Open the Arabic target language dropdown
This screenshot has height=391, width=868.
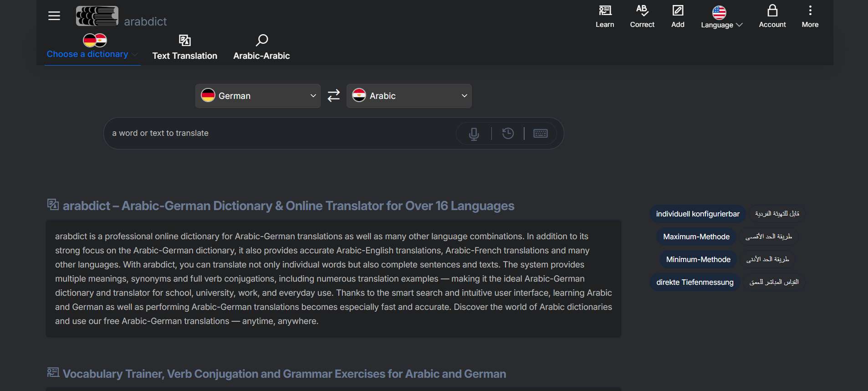(409, 96)
